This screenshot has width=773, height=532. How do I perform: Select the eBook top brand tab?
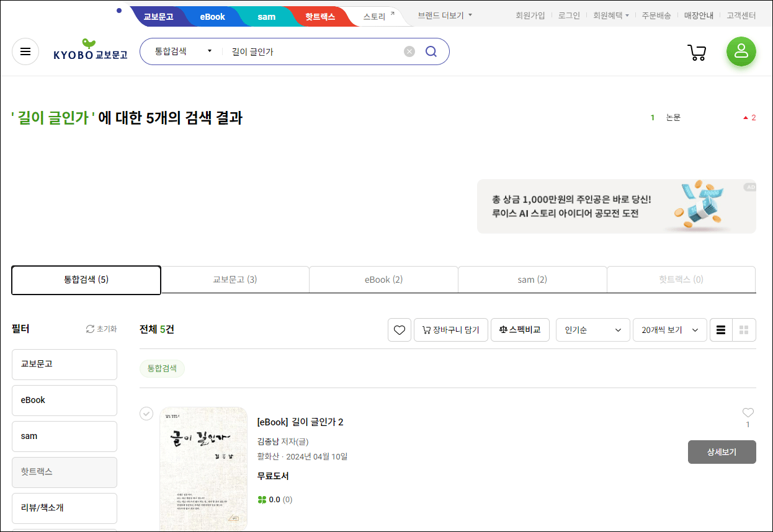212,17
